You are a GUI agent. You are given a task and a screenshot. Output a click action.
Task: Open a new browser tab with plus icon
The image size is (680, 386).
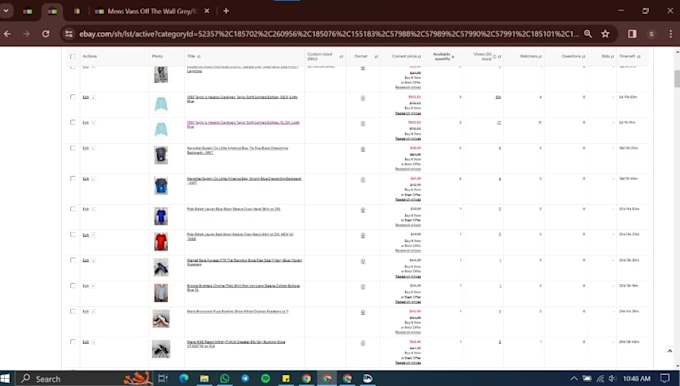(x=226, y=11)
